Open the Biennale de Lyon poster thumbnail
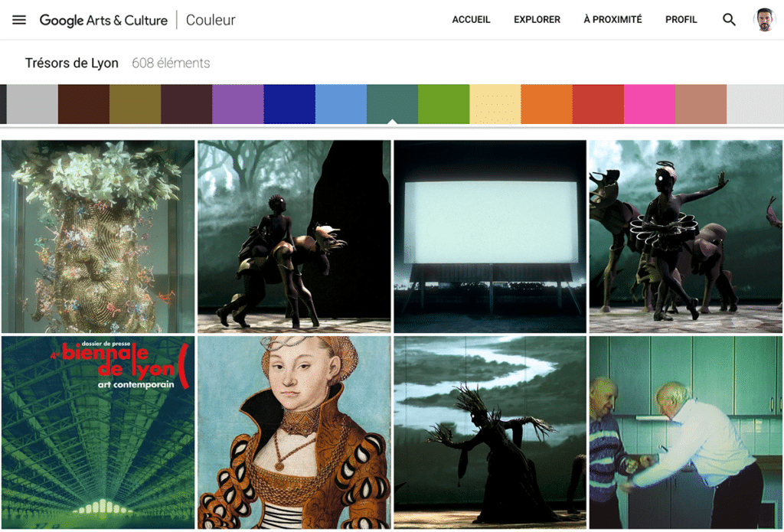The width and height of the screenshot is (784, 532). click(98, 432)
